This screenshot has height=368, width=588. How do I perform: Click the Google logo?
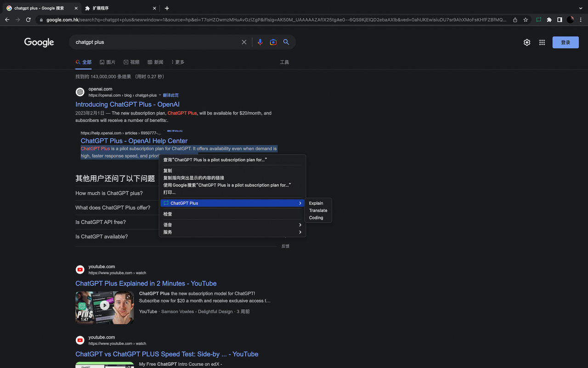click(39, 42)
